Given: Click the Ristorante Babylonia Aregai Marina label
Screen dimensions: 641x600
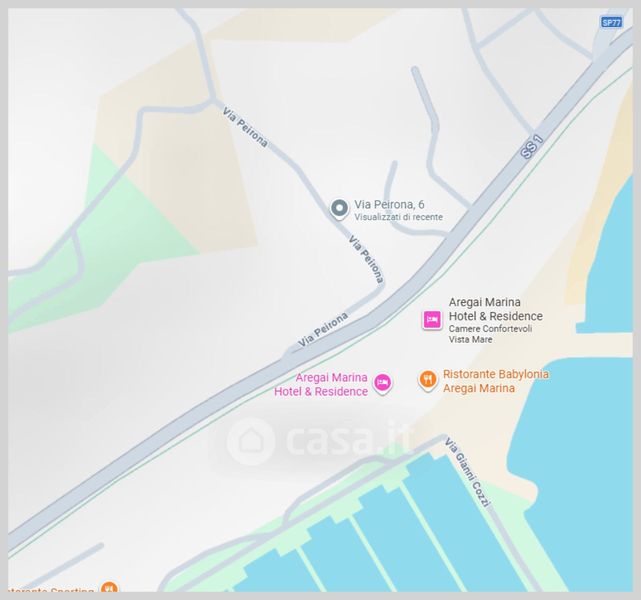Looking at the screenshot, I should [x=495, y=381].
